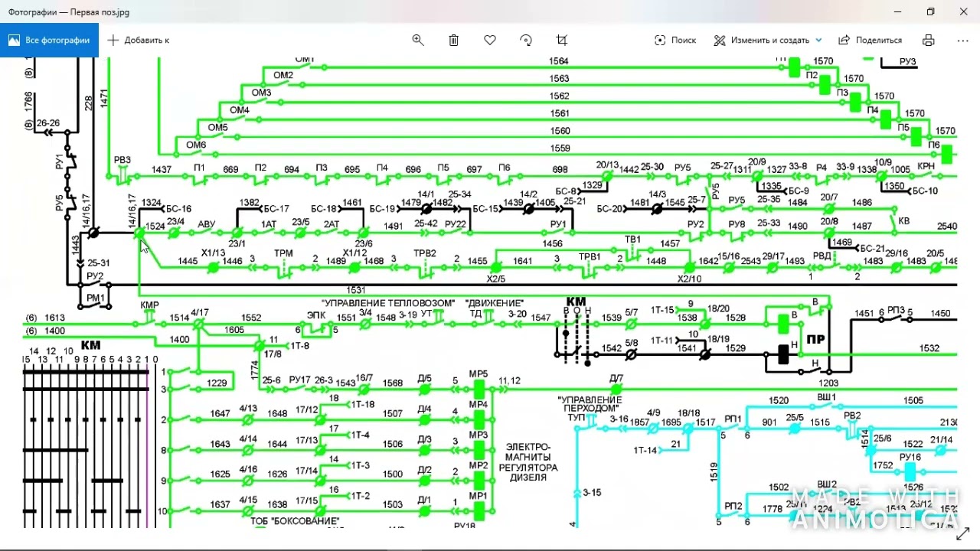The height and width of the screenshot is (551, 980).
Task: Click the window title Фотографии — Первая поз.jpg
Action: pos(69,12)
